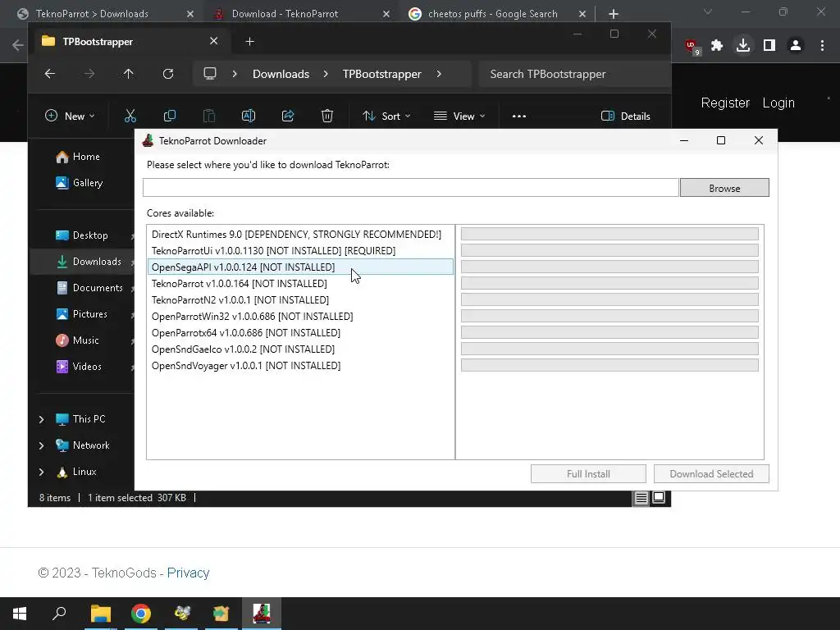Switch to large thumbnails view icon in status bar
The height and width of the screenshot is (630, 840).
coord(659,498)
